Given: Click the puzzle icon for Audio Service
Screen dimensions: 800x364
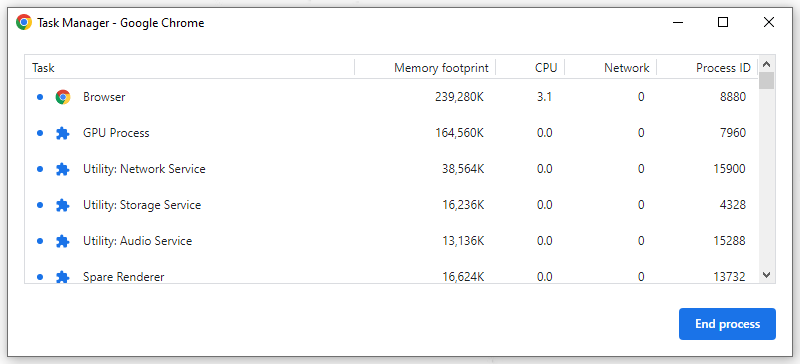Looking at the screenshot, I should [63, 241].
